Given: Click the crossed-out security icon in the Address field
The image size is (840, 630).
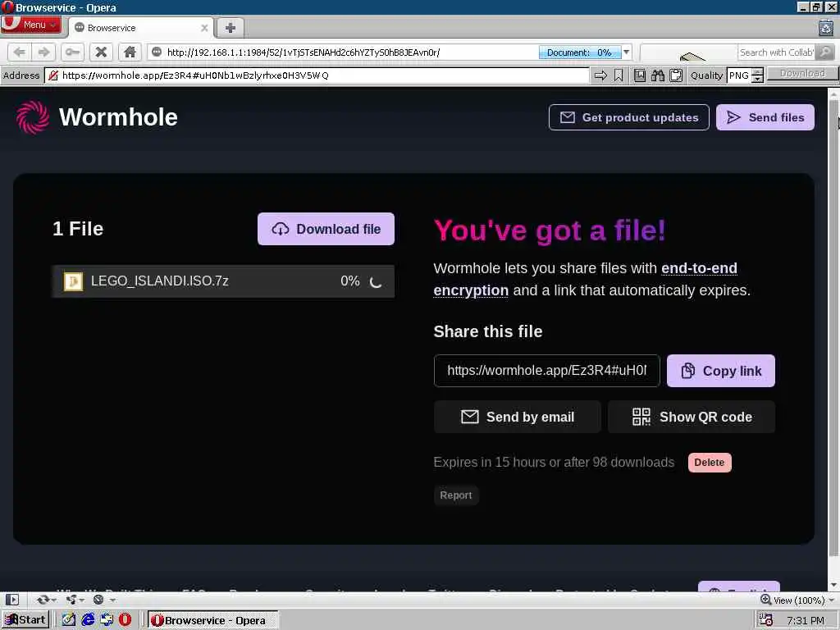Looking at the screenshot, I should point(52,75).
